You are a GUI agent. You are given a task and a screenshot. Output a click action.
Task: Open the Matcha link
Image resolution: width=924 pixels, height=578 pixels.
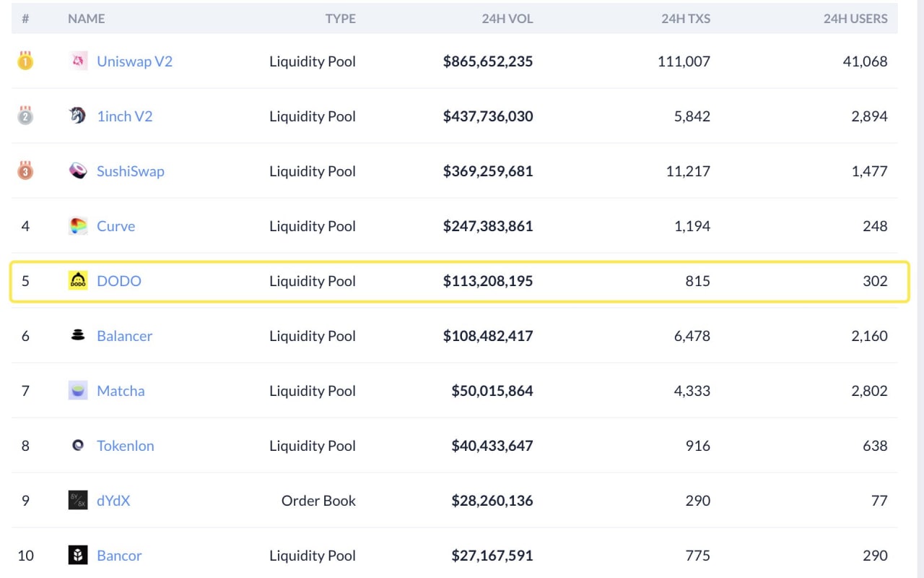tap(121, 391)
